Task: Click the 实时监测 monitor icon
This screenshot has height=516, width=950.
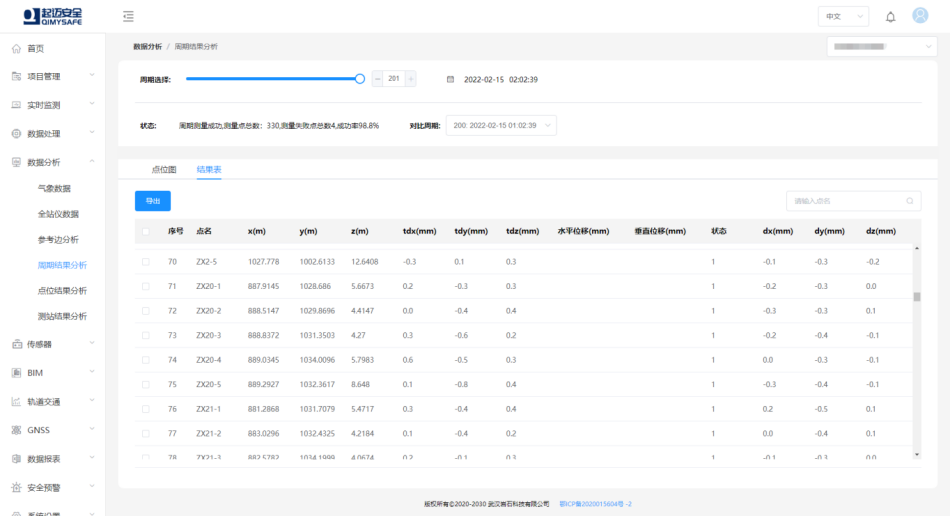Action: pos(16,105)
